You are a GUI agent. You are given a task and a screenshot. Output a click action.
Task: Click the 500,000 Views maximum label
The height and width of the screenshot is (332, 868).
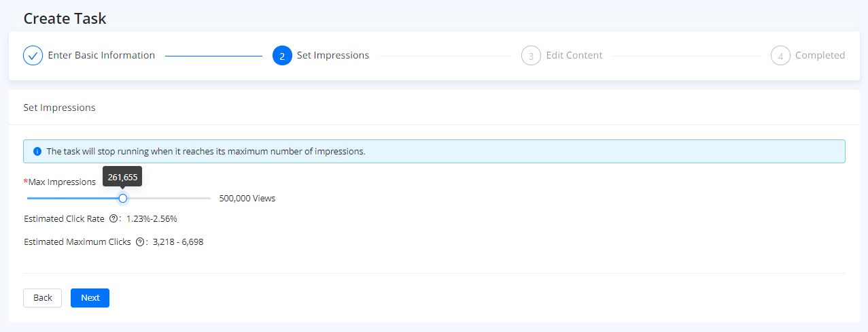point(247,199)
